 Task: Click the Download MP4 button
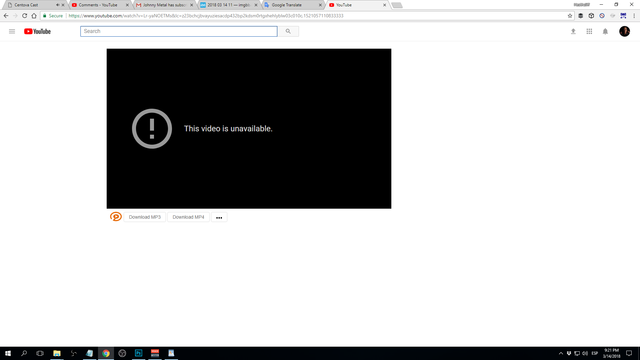point(188,217)
